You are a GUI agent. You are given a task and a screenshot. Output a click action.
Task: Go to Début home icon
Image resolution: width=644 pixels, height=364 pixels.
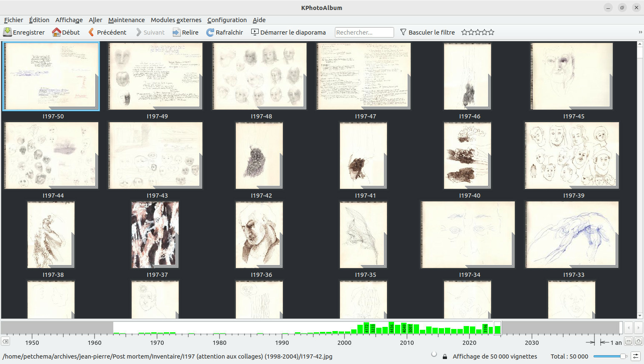(57, 32)
